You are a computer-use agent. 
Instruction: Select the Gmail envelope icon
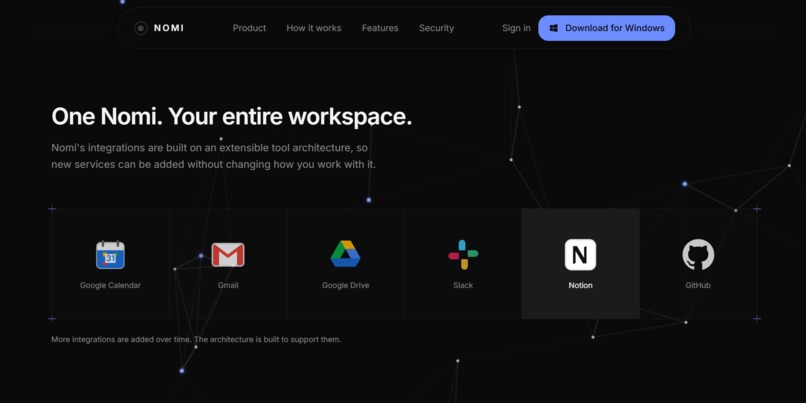tap(228, 255)
